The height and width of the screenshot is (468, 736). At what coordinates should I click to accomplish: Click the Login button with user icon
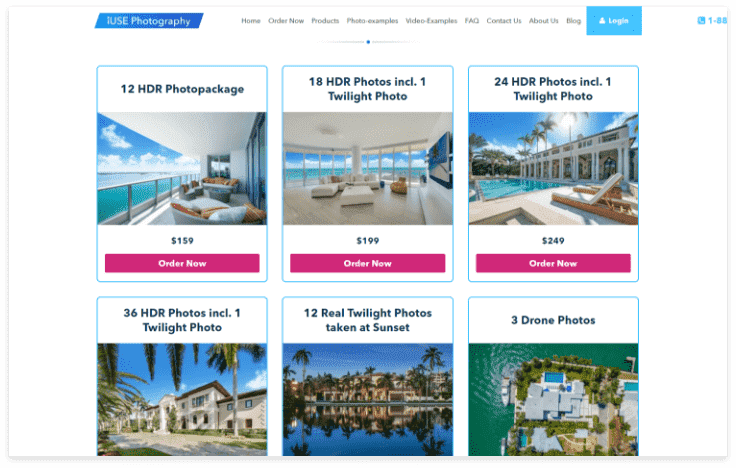pos(613,21)
